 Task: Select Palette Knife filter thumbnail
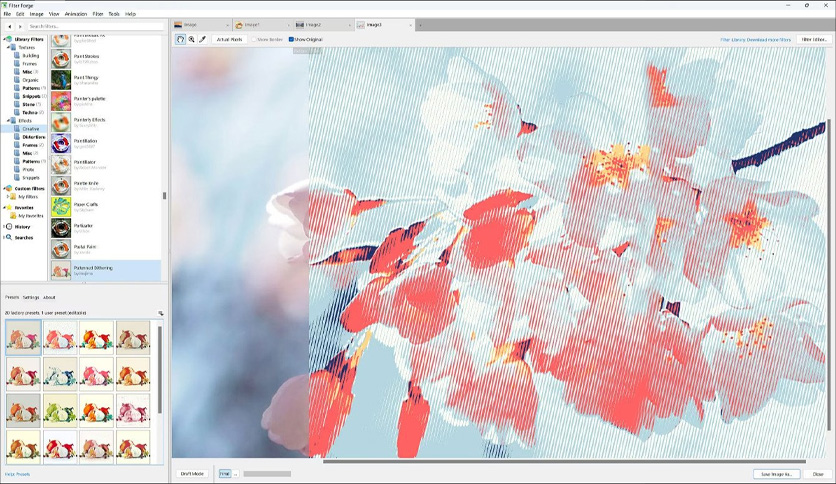point(61,185)
